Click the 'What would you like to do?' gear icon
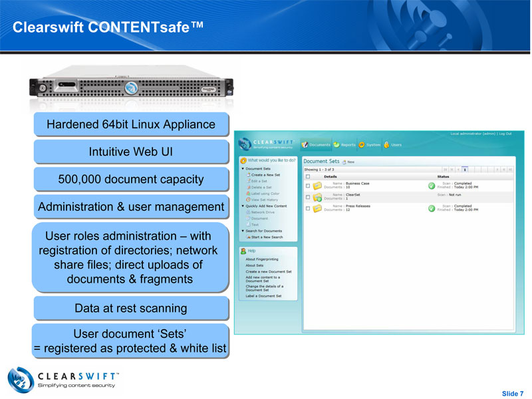The height and width of the screenshot is (399, 532). click(x=243, y=160)
